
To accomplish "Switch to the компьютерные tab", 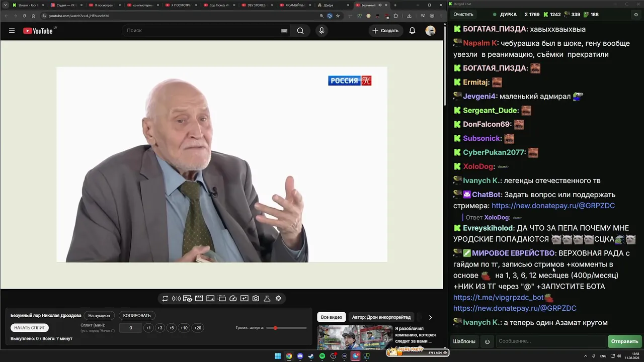I will [x=142, y=5].
